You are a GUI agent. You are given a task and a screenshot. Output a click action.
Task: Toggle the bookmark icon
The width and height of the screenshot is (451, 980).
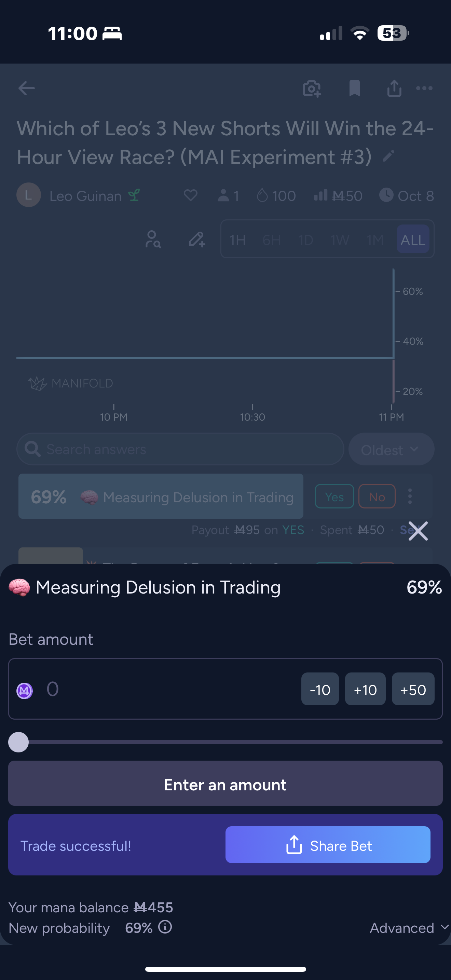[x=354, y=88]
